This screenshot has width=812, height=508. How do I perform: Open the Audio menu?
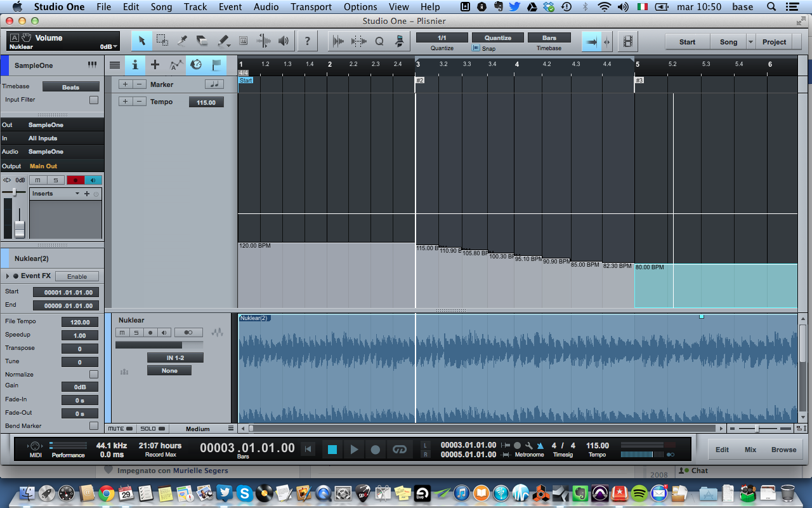(x=266, y=7)
